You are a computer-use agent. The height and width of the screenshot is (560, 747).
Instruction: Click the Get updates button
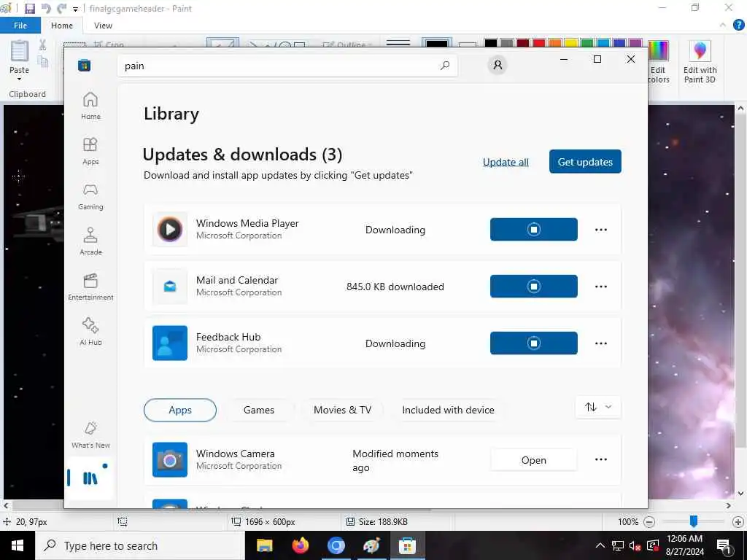pos(585,161)
